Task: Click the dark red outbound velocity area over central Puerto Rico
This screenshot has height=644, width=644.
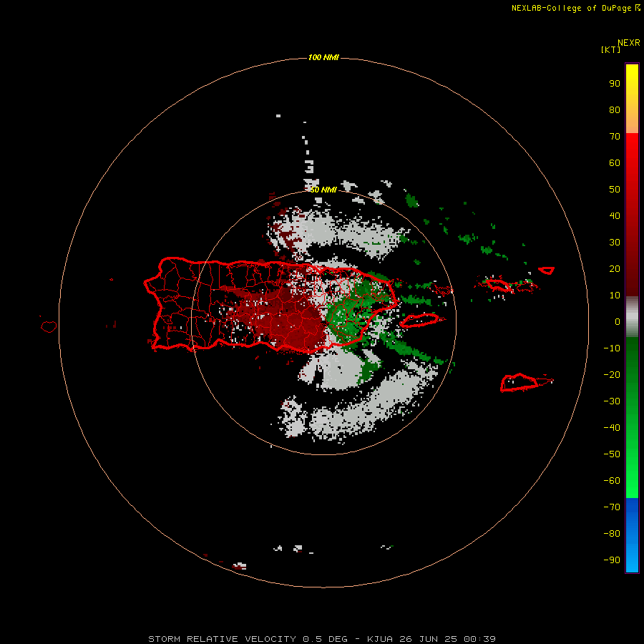Action: coord(288,321)
